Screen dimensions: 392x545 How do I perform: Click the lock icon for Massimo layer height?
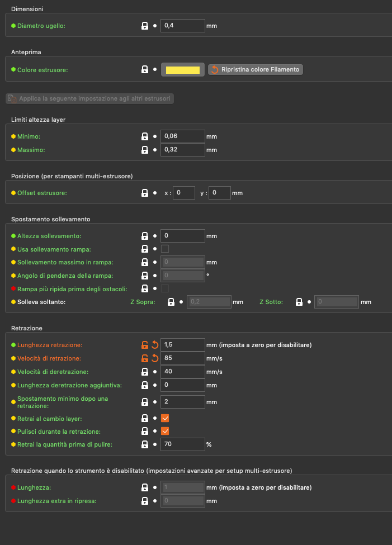[145, 150]
